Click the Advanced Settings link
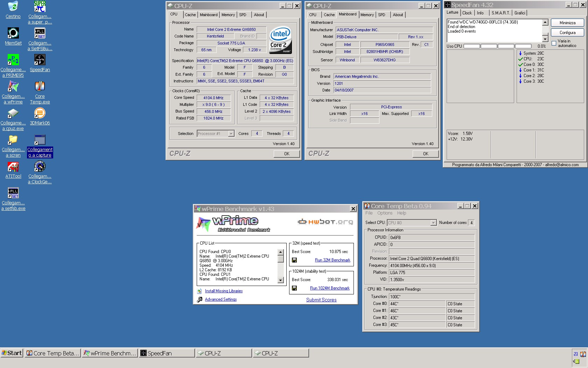 (x=221, y=299)
